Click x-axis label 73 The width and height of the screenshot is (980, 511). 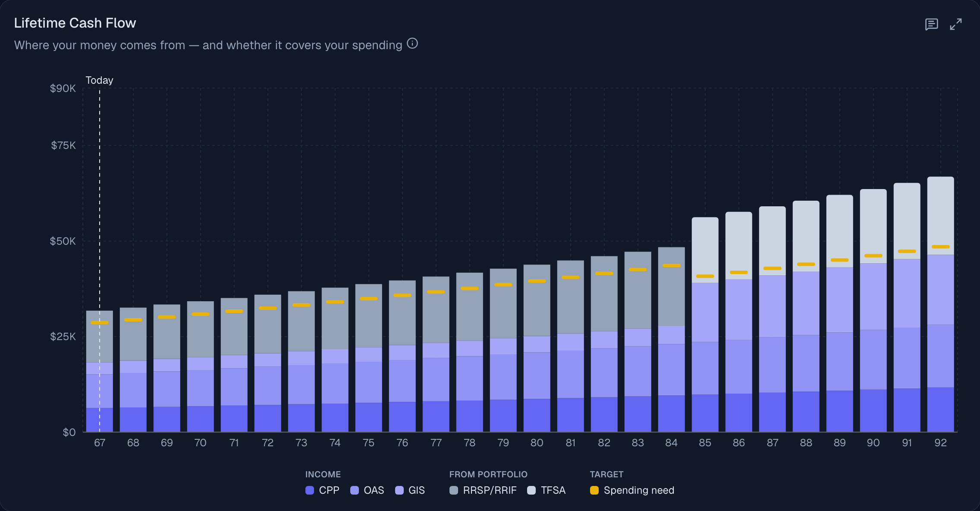302,443
